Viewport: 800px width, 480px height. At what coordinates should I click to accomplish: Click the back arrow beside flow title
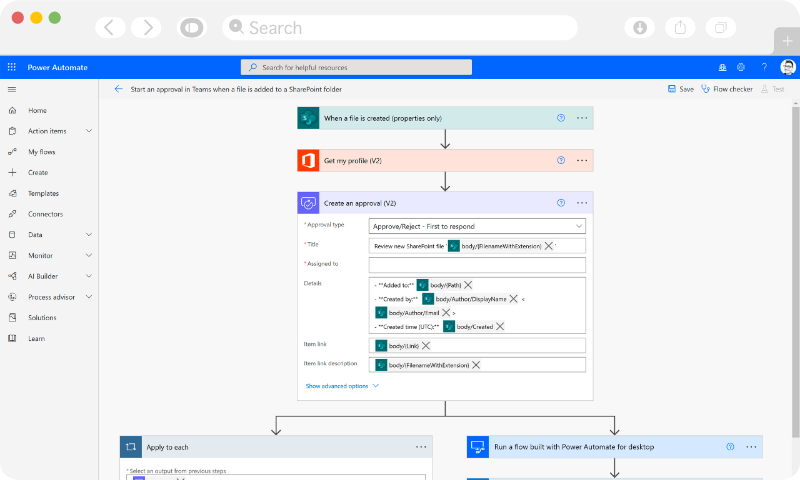118,89
